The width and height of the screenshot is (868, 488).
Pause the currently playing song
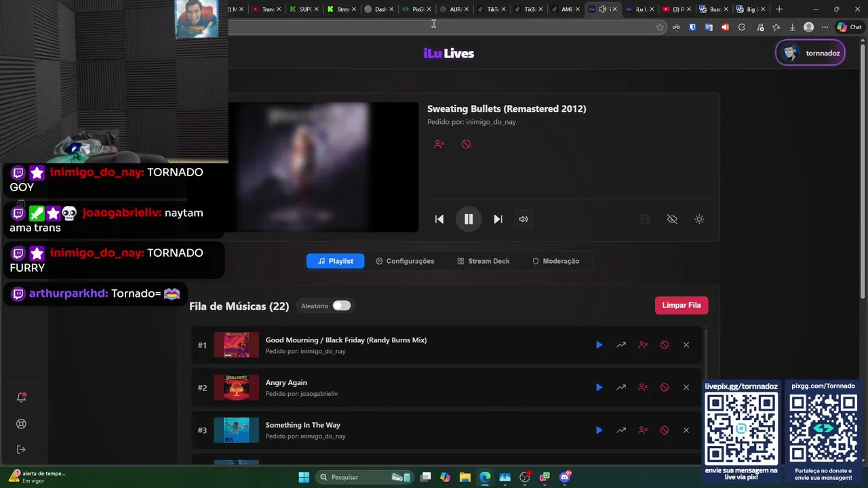click(469, 219)
